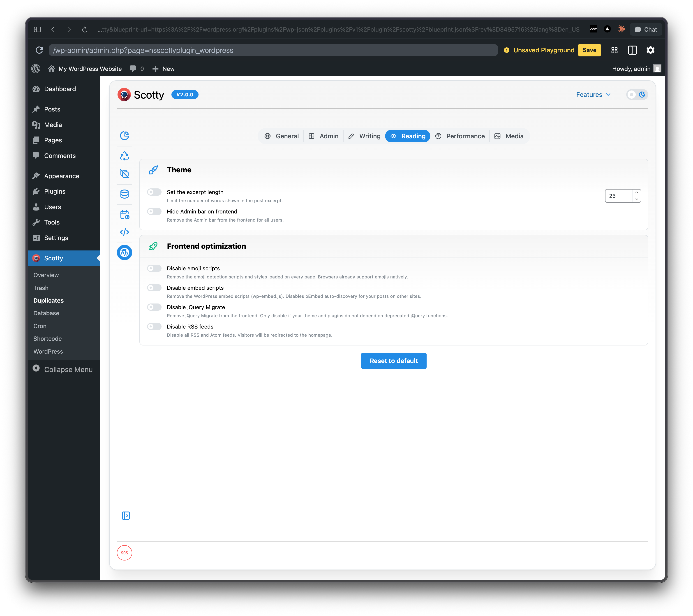The image size is (693, 616).
Task: Increase excerpt length with up arrow
Action: coord(636,193)
